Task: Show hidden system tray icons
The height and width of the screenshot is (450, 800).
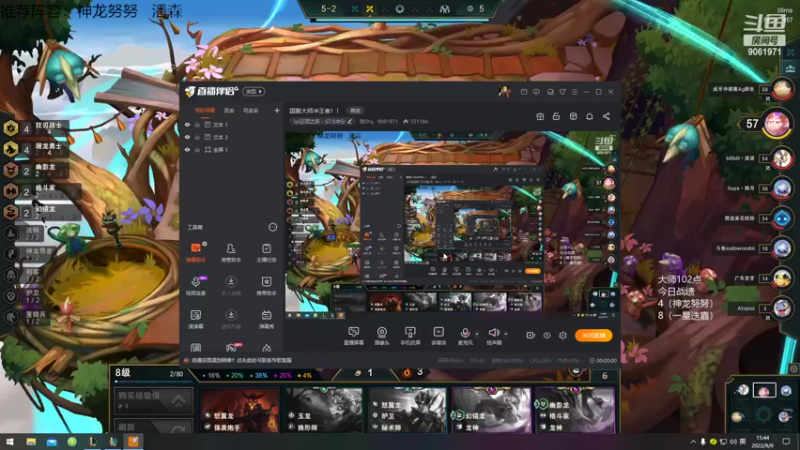Action: pos(693,441)
